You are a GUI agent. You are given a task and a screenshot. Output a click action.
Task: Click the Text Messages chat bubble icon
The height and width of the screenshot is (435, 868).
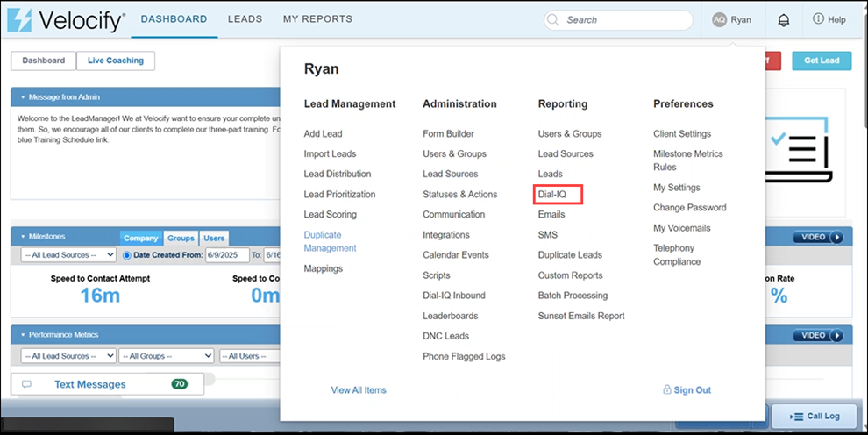pyautogui.click(x=26, y=384)
